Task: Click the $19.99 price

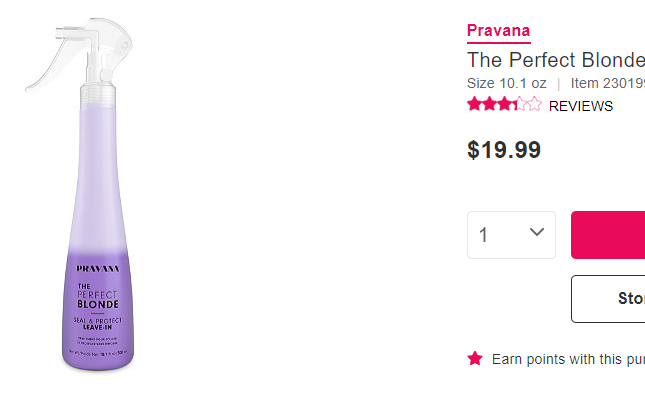Action: [x=504, y=150]
